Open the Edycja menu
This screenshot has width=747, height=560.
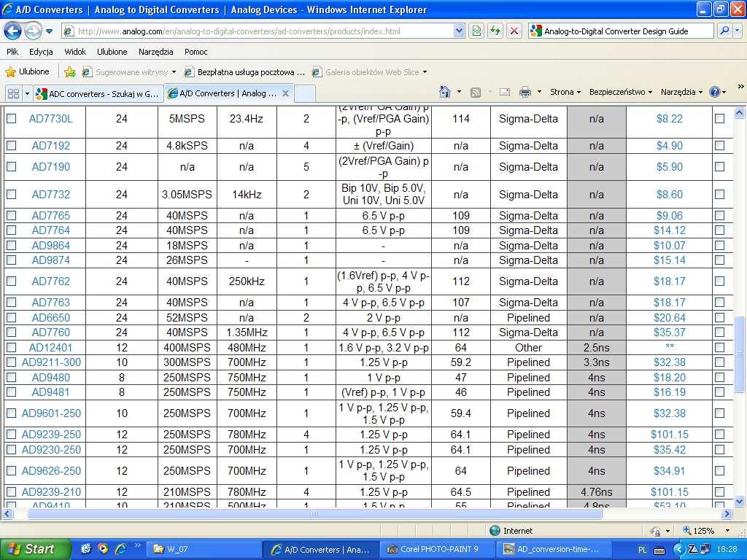pyautogui.click(x=41, y=52)
